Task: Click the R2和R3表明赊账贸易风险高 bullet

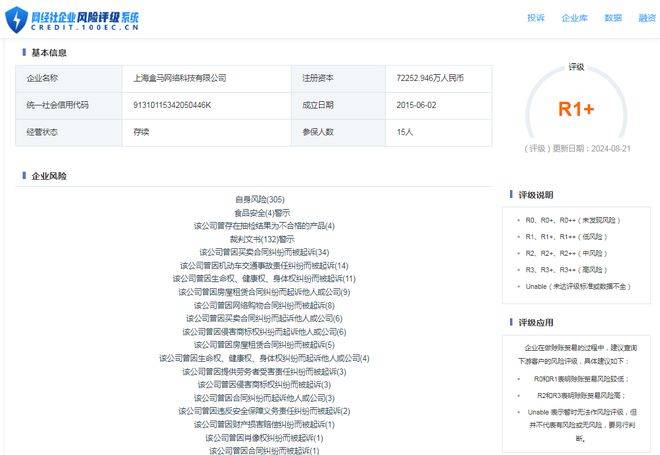Action: click(x=581, y=396)
